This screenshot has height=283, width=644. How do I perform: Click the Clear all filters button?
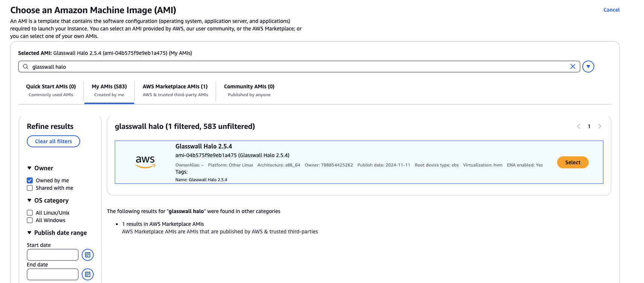[x=53, y=141]
